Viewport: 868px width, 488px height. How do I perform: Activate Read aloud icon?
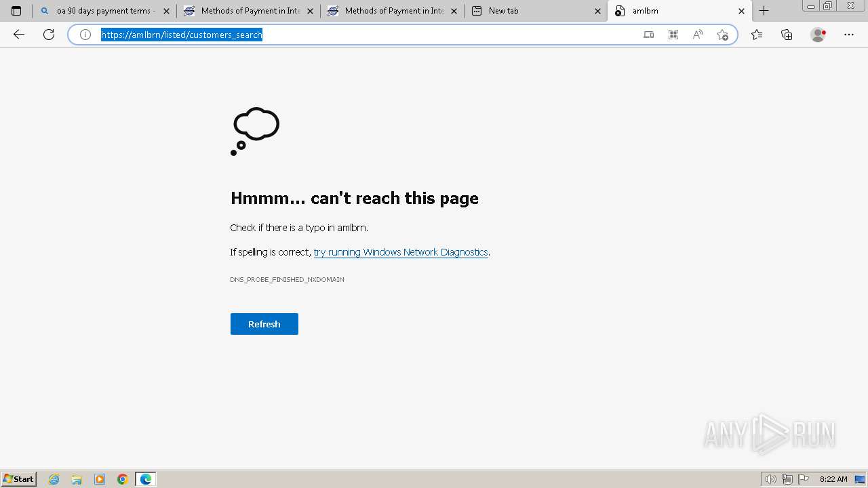click(698, 35)
